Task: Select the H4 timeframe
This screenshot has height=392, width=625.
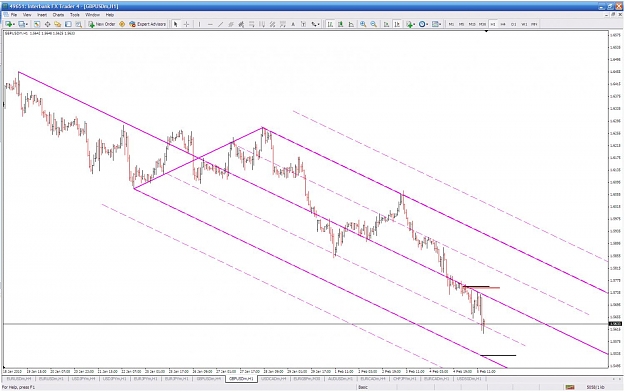Action: coord(503,24)
